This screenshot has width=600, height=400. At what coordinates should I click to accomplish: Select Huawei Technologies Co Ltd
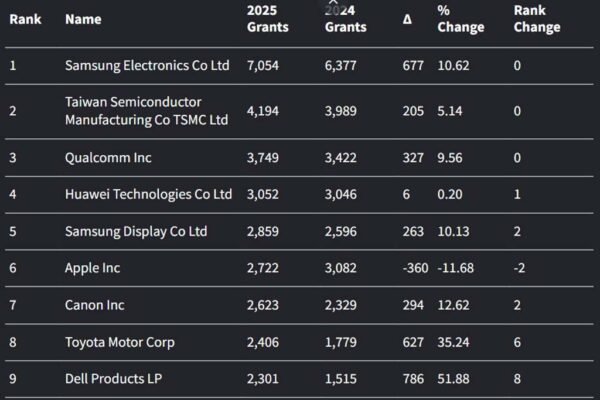(x=148, y=194)
